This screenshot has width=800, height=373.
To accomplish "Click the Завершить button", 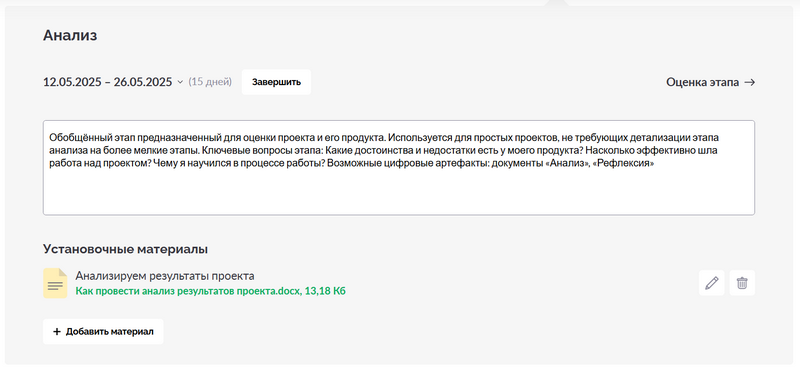I will click(x=276, y=82).
